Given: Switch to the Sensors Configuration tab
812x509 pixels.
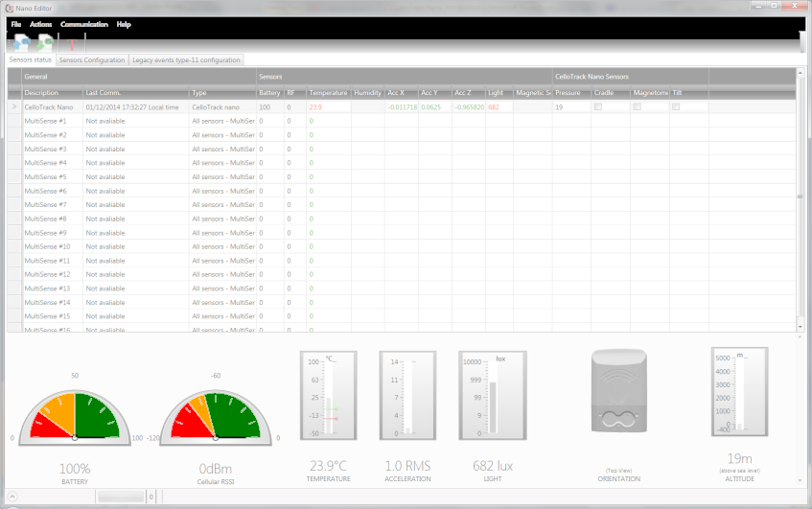Looking at the screenshot, I should click(92, 60).
